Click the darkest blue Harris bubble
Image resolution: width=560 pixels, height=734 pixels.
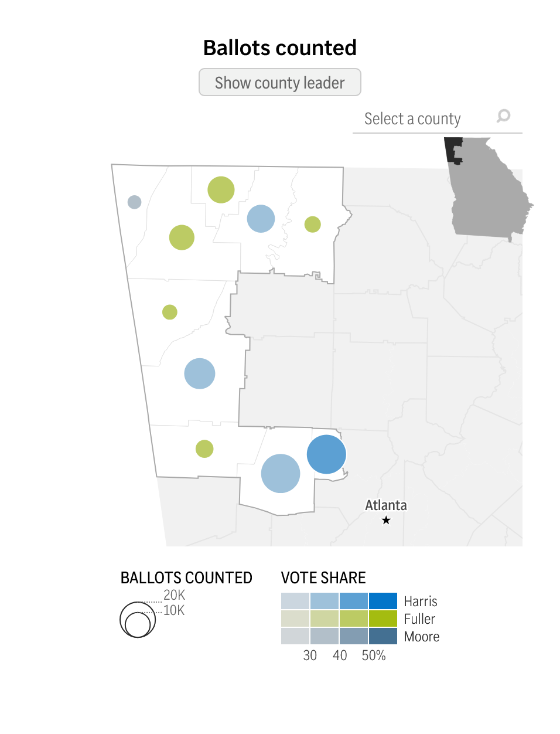click(x=326, y=454)
